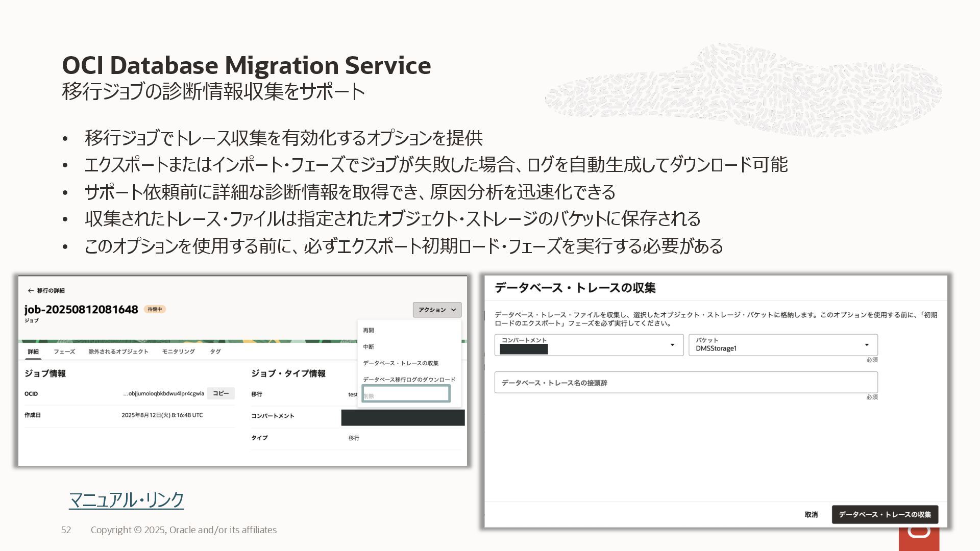Click the 取消 button in the dialog
The height and width of the screenshot is (551, 980).
[811, 514]
